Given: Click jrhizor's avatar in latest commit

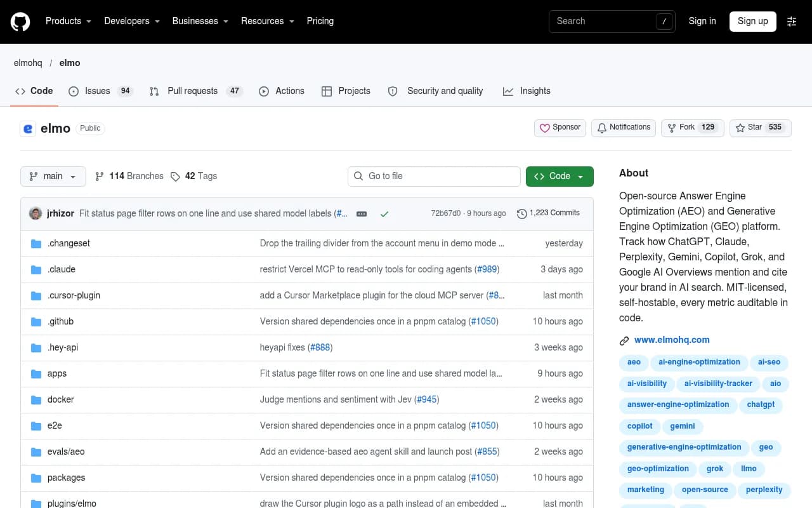Looking at the screenshot, I should point(36,213).
